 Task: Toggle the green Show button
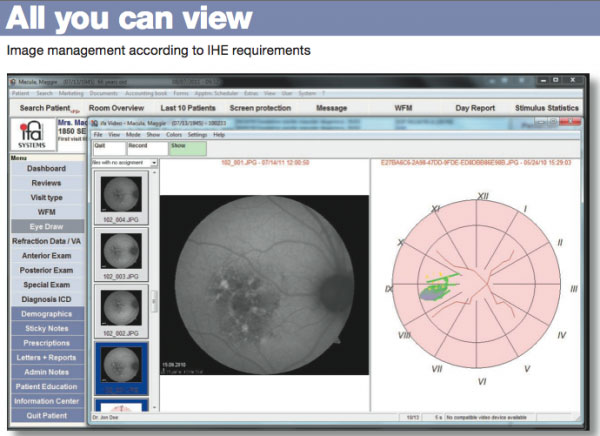pos(186,146)
